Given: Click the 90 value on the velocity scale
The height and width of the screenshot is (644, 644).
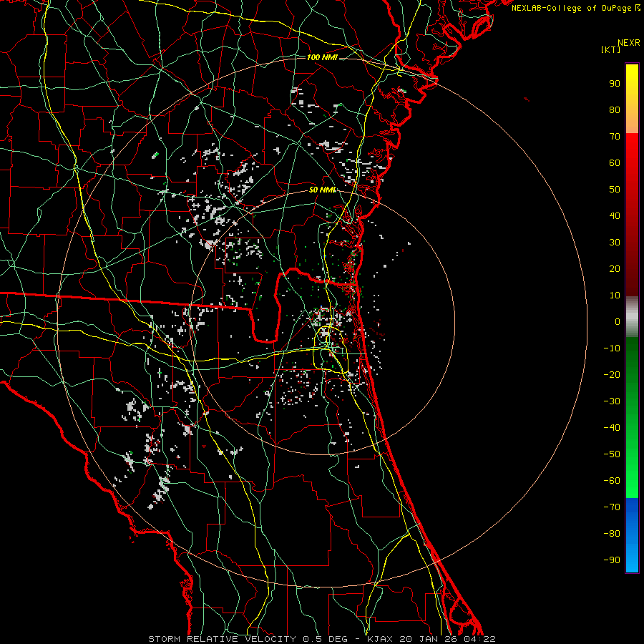Looking at the screenshot, I should [x=615, y=84].
